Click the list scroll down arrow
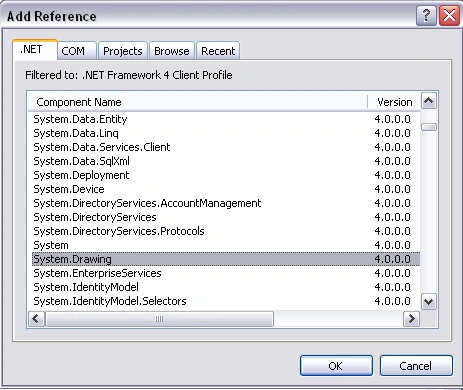This screenshot has width=463, height=390. tap(429, 302)
